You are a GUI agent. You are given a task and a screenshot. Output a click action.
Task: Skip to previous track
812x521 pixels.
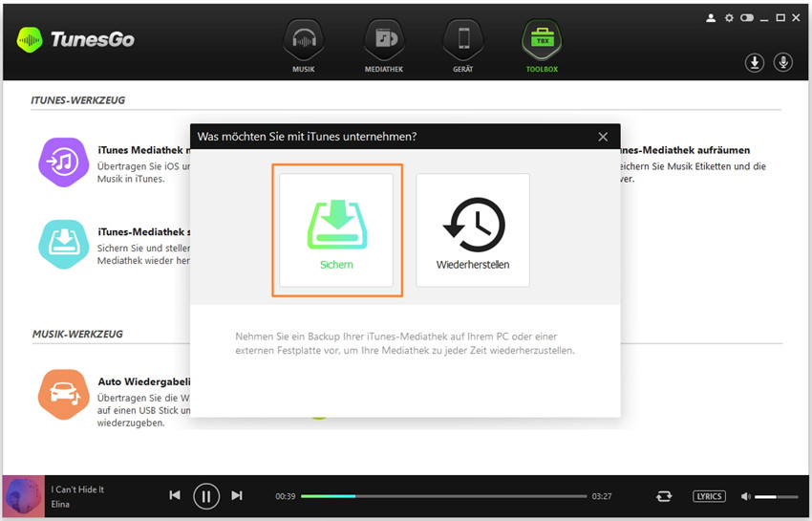[175, 495]
